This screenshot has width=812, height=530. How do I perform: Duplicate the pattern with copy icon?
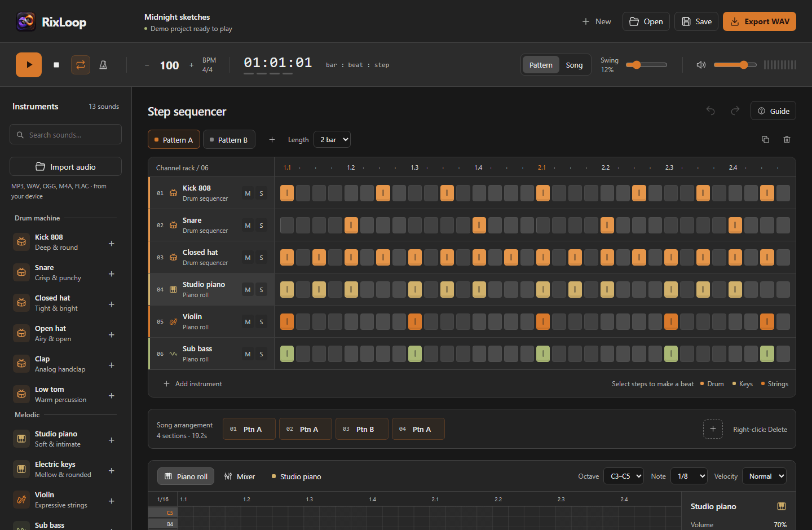click(x=765, y=139)
